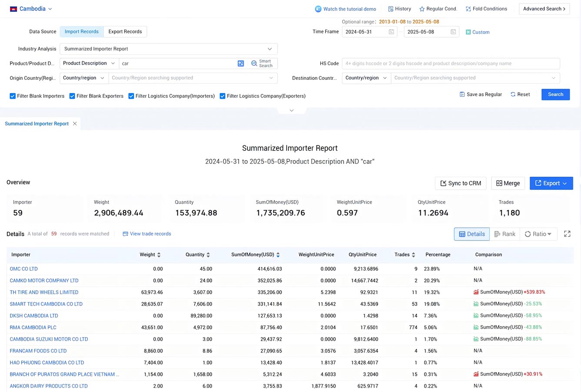Switch to Rank view
Image resolution: width=581 pixels, height=392 pixels.
505,234
